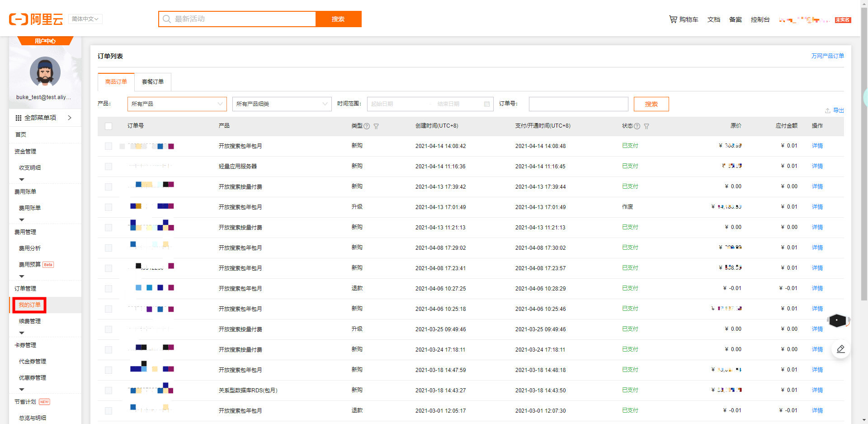Open 节省计划 NEW in the sidebar
The width and height of the screenshot is (868, 424).
click(x=32, y=402)
